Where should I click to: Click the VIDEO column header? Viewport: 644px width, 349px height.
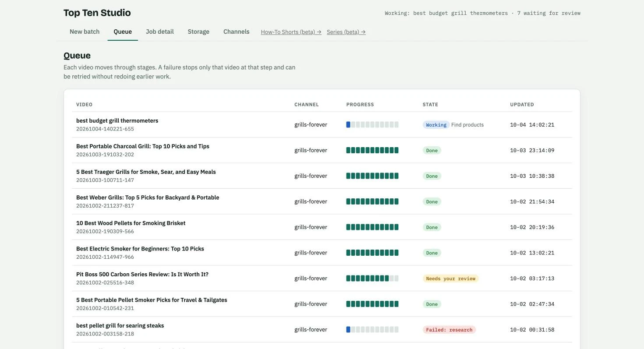tap(84, 105)
